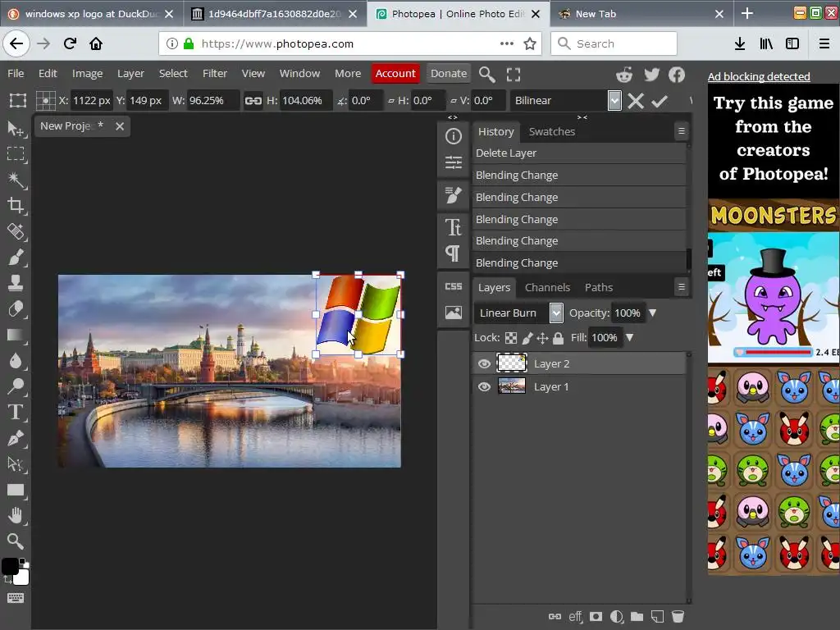Select the Hand tool
Screen dimensions: 840x630
(16, 515)
